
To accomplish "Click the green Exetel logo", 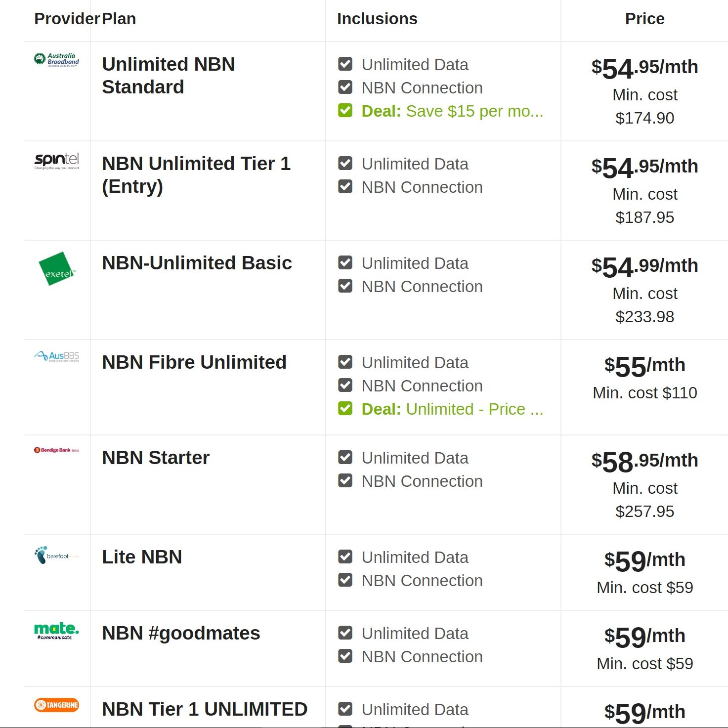I will coord(57,269).
